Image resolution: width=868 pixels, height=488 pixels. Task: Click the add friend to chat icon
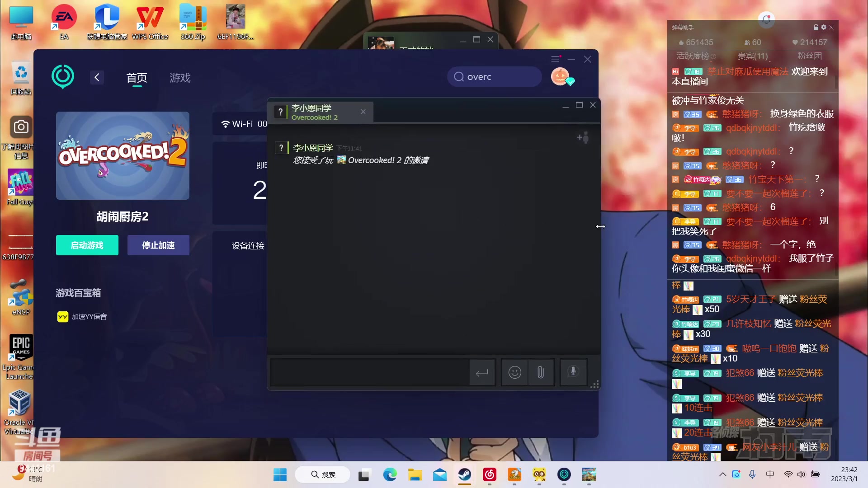point(583,137)
